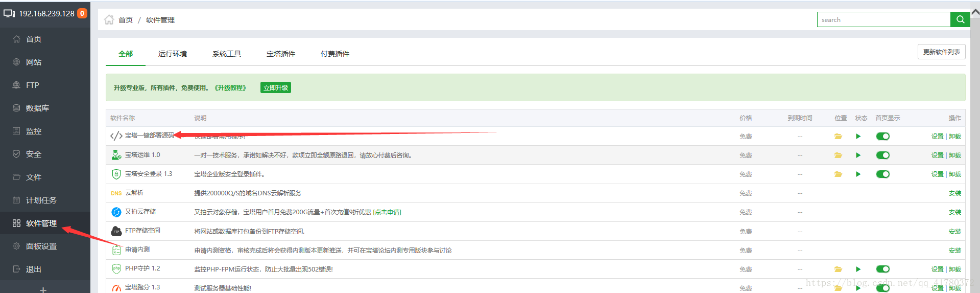Click the 宝塔一键部署源码 code icon

point(116,136)
